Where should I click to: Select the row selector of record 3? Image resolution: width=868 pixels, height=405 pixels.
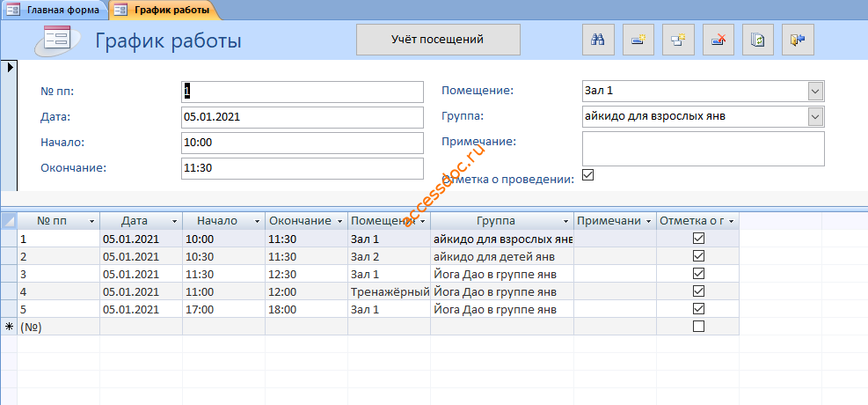(9, 274)
